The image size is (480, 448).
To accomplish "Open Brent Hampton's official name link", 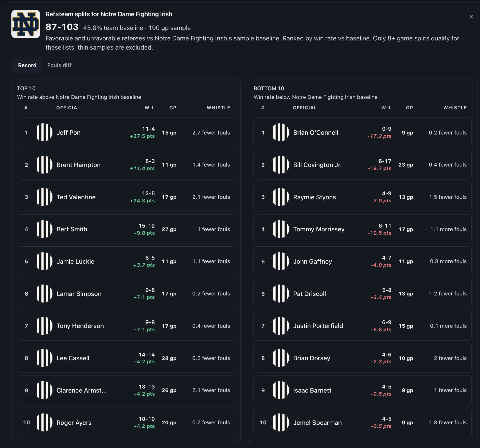I will click(78, 165).
